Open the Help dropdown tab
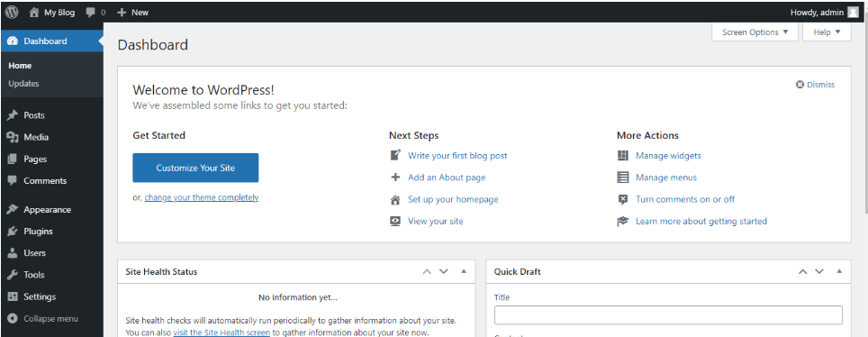 [x=827, y=32]
